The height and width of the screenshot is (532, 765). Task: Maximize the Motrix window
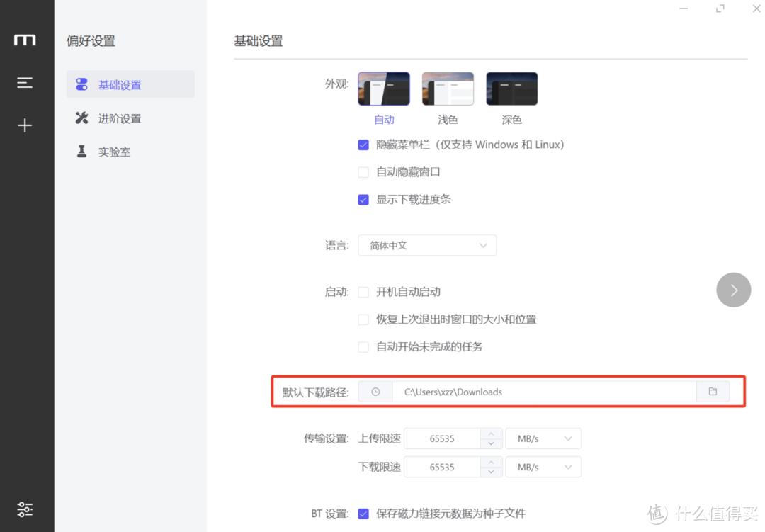click(x=720, y=9)
